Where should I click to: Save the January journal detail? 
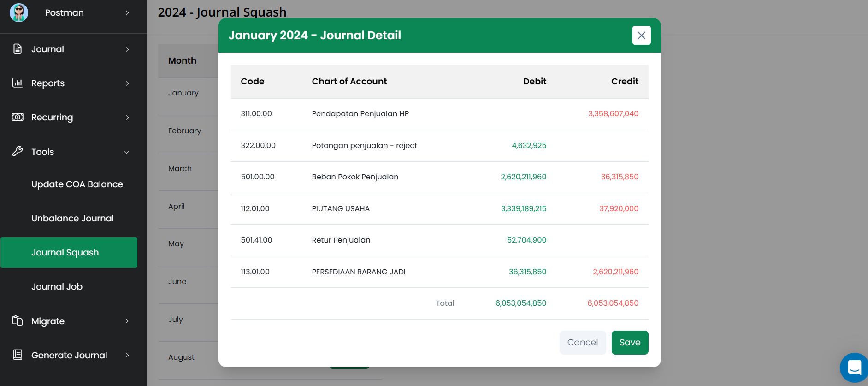click(x=630, y=343)
